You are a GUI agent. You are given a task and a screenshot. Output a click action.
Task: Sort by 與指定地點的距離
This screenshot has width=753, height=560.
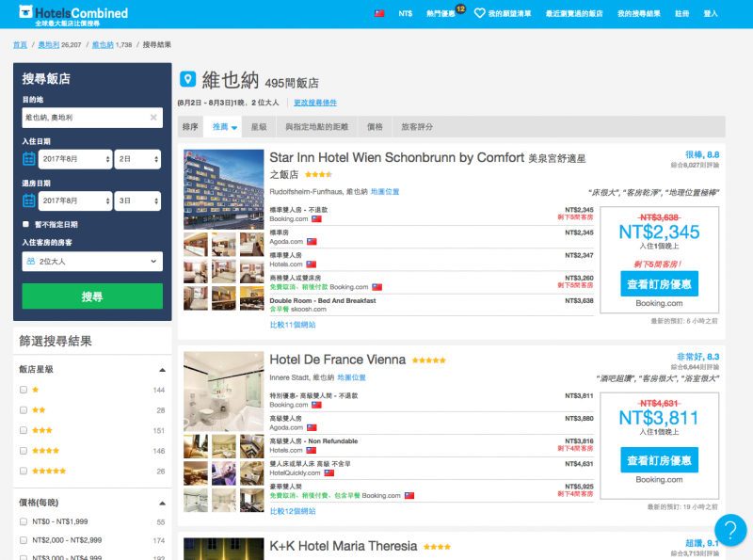[316, 127]
